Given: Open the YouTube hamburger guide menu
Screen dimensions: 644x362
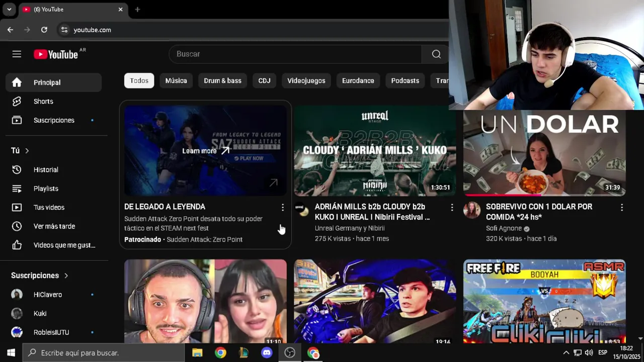Looking at the screenshot, I should coord(17,54).
